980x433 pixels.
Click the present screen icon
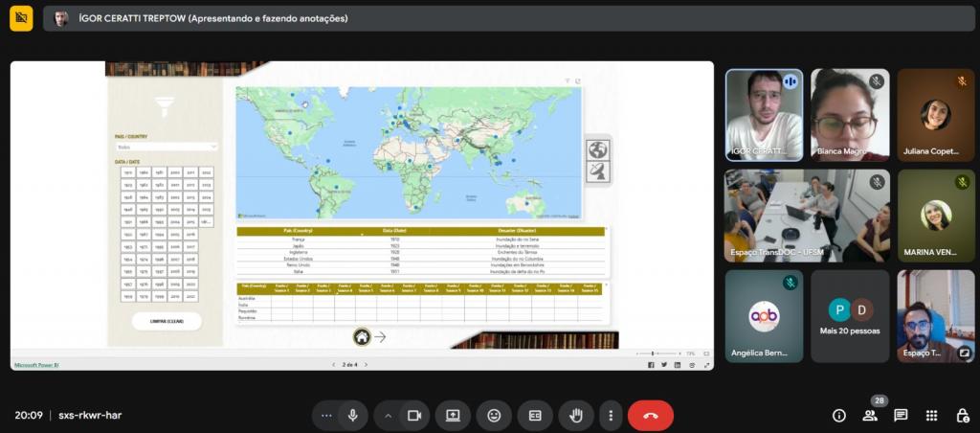[x=453, y=415]
